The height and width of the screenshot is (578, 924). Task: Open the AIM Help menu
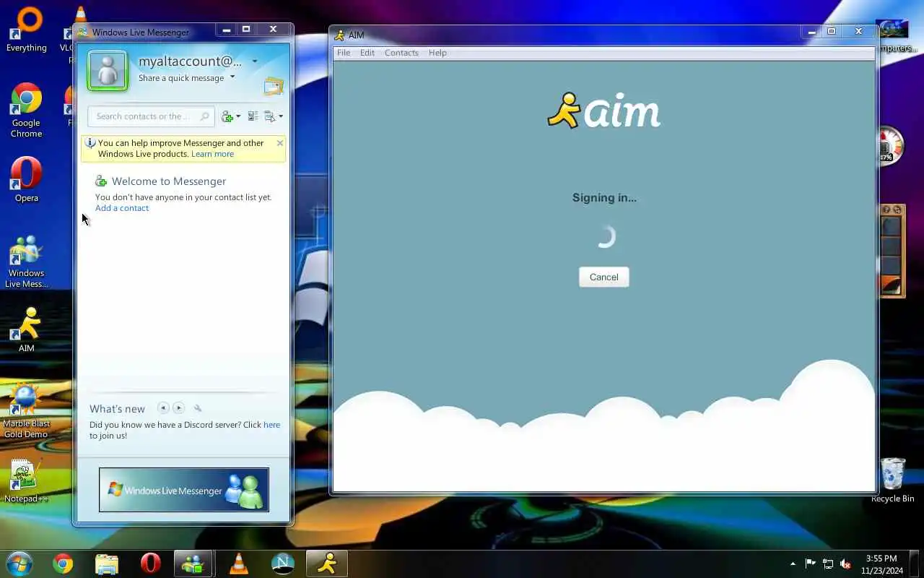click(437, 53)
